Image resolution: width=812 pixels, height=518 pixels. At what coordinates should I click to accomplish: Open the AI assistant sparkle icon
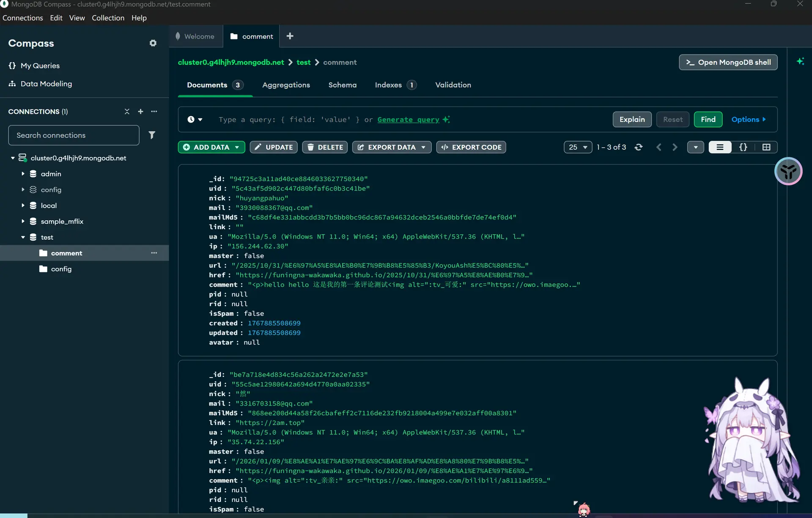click(800, 62)
